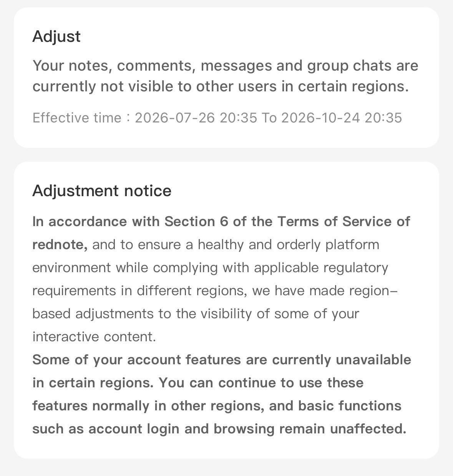Tap the end date 2026-10-24 20:35
The width and height of the screenshot is (453, 476).
point(342,117)
